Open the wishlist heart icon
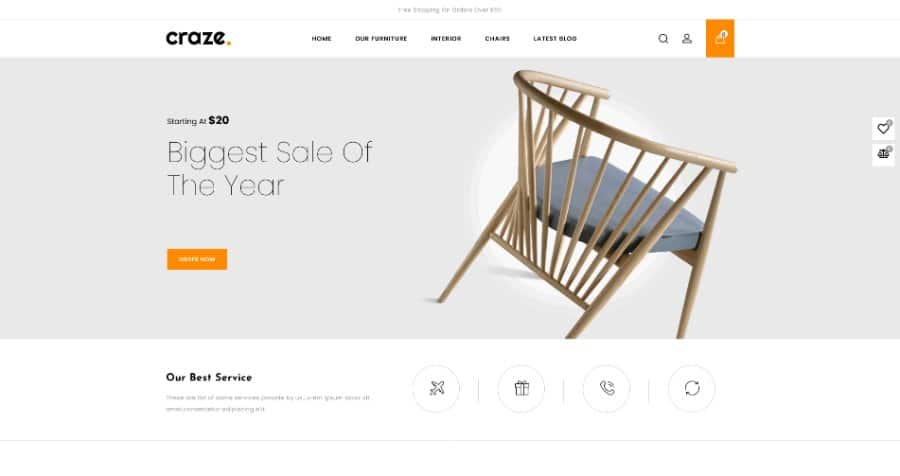The width and height of the screenshot is (900, 476). 883,129
